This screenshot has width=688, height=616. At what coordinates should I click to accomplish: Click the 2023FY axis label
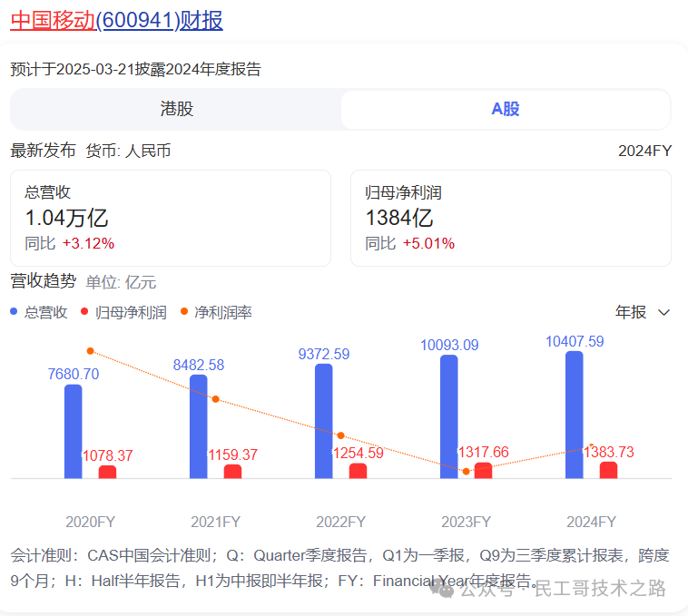point(466,522)
